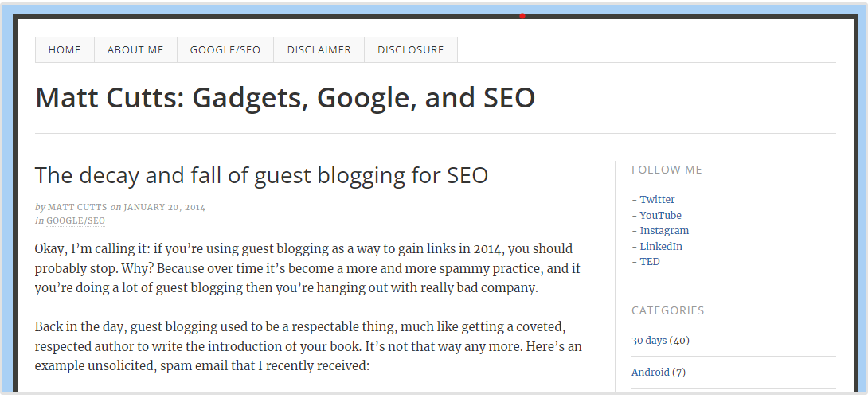Image resolution: width=868 pixels, height=398 pixels.
Task: Open the DISCLAIMER menu item
Action: point(319,49)
